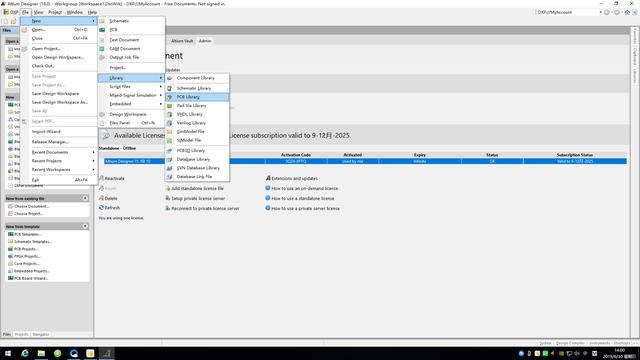640x360 pixels.
Task: Click the Schematic Library icon
Action: click(x=169, y=88)
